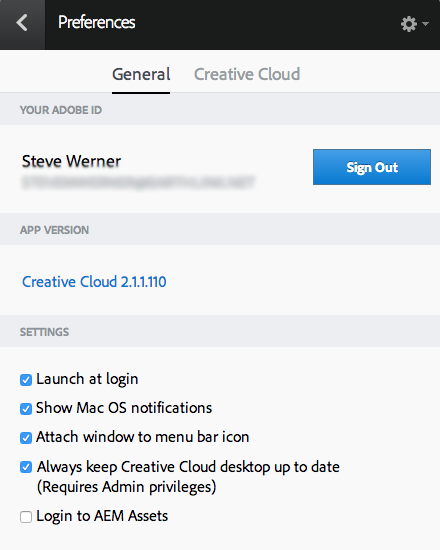Click the Login to AEM Assets label text
Screen dimensions: 440x550
tap(102, 516)
